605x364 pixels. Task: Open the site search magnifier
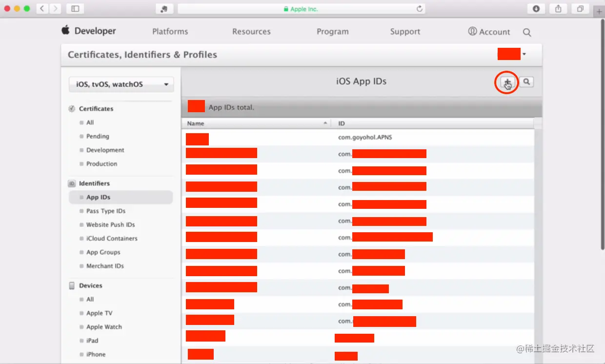[x=527, y=32]
